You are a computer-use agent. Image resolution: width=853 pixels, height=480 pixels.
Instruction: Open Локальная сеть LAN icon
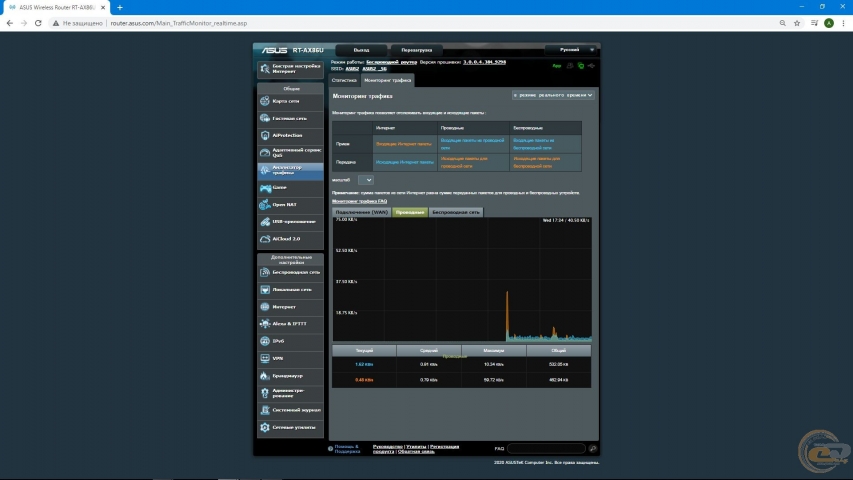265,290
